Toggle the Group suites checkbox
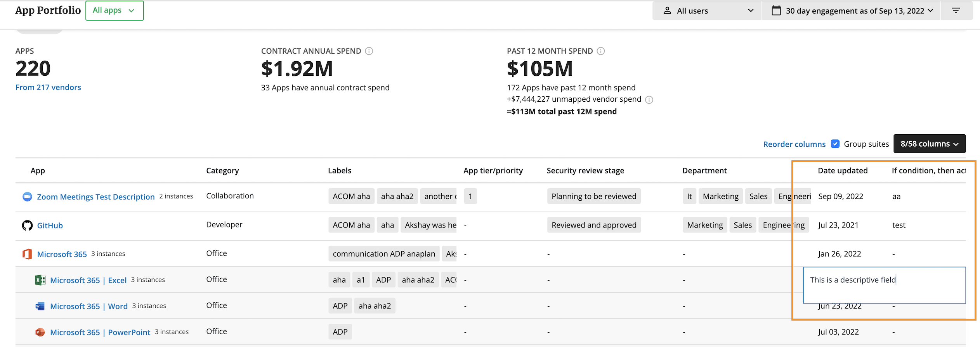The width and height of the screenshot is (980, 347). [x=835, y=144]
